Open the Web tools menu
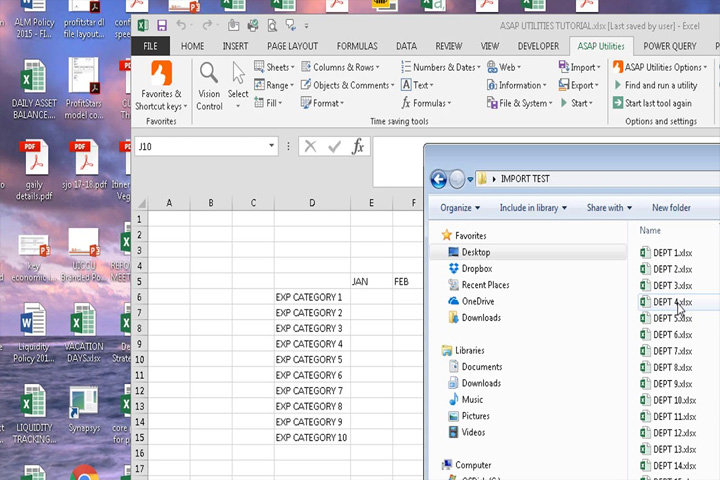This screenshot has height=480, width=720. (504, 67)
